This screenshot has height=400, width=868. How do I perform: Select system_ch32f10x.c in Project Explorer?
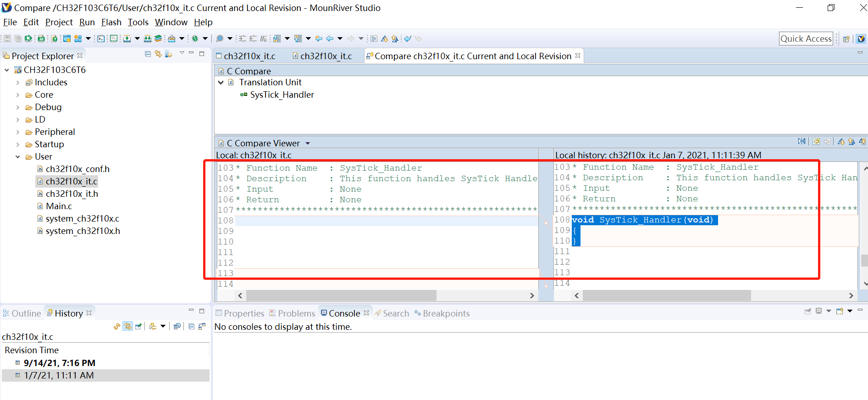[83, 219]
